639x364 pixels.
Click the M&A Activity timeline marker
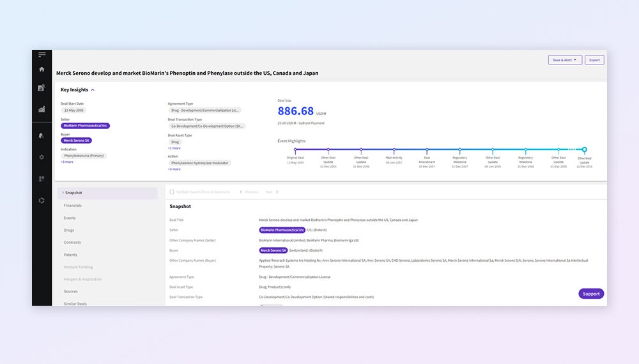coord(394,149)
